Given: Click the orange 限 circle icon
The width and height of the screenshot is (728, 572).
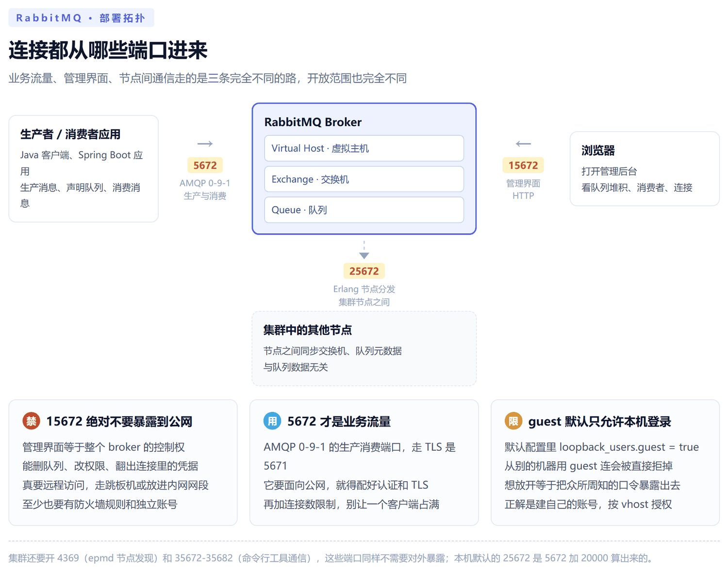Looking at the screenshot, I should 513,421.
